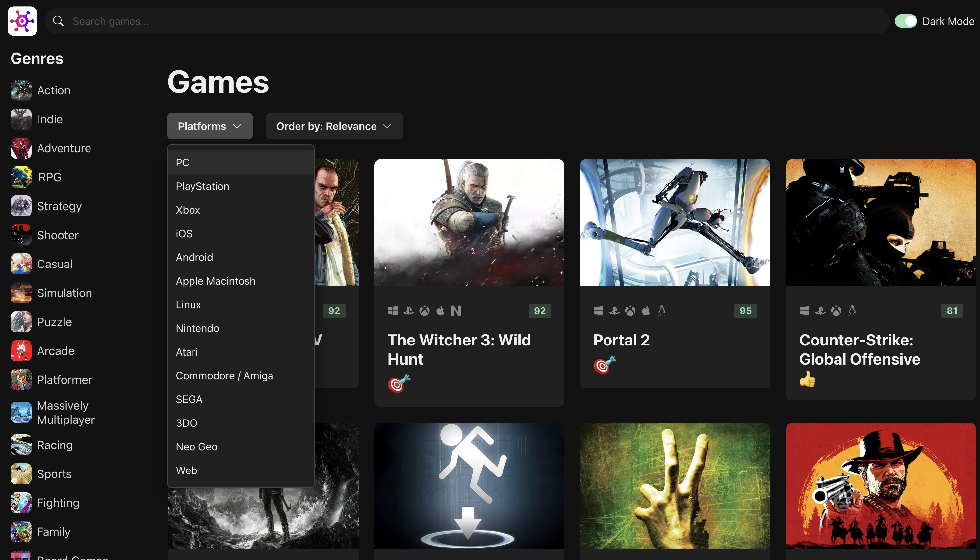980x560 pixels.
Task: Choose PlayStation from the platforms menu
Action: 241,186
